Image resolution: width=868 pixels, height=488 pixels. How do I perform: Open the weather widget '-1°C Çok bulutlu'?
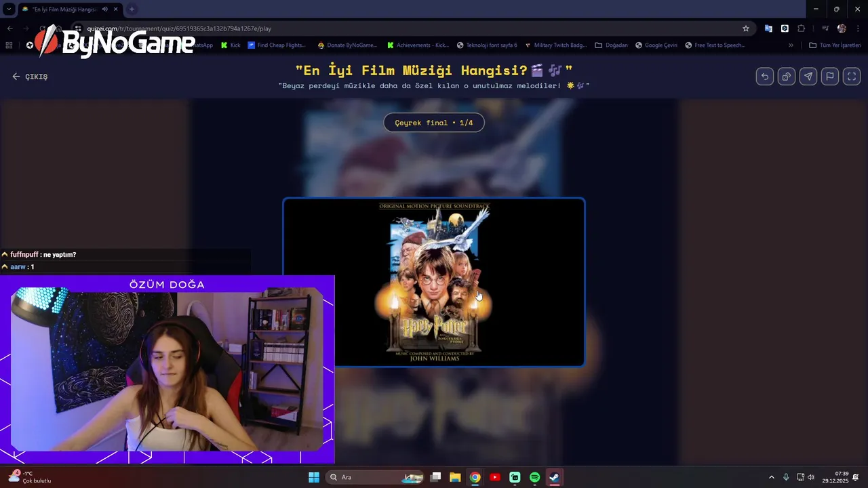(30, 477)
